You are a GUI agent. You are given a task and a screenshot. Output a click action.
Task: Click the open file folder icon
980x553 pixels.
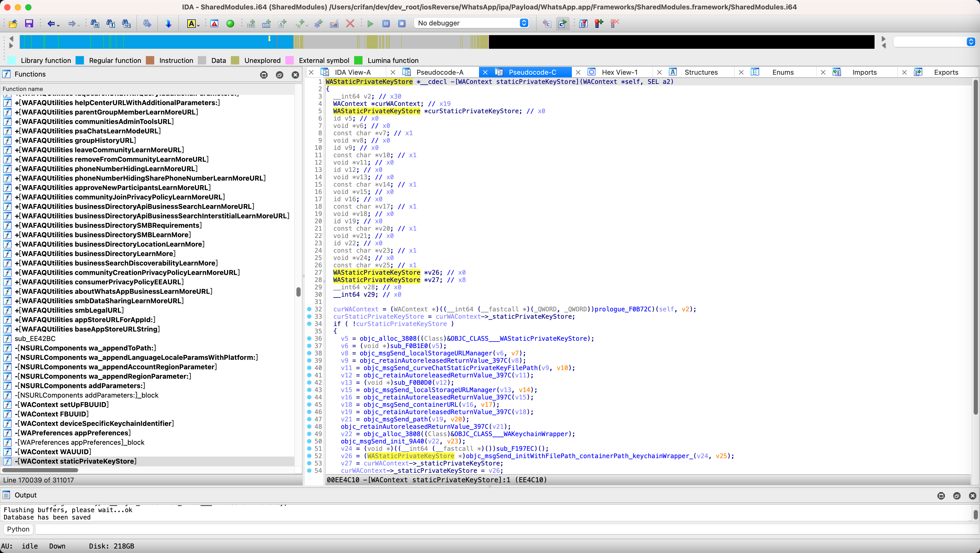[x=13, y=24]
